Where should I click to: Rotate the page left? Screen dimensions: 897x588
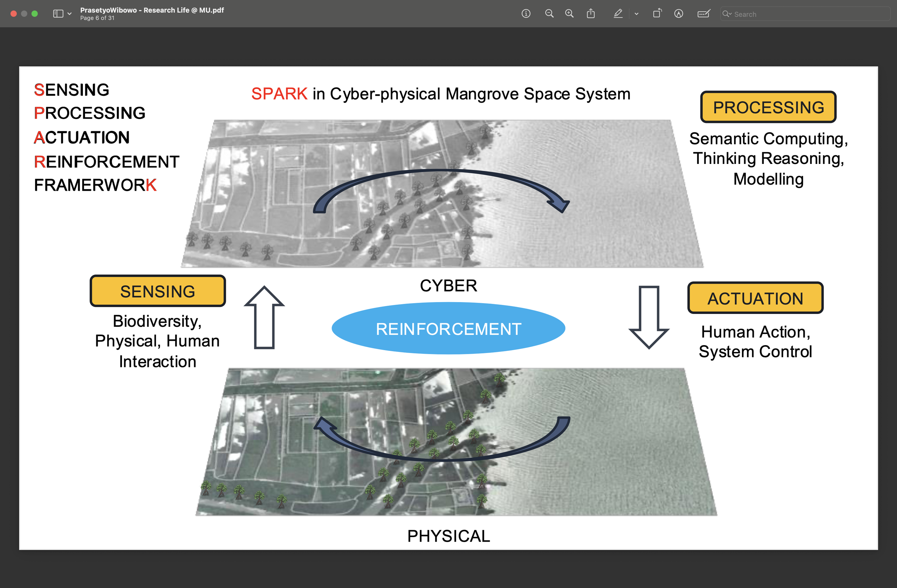point(657,14)
